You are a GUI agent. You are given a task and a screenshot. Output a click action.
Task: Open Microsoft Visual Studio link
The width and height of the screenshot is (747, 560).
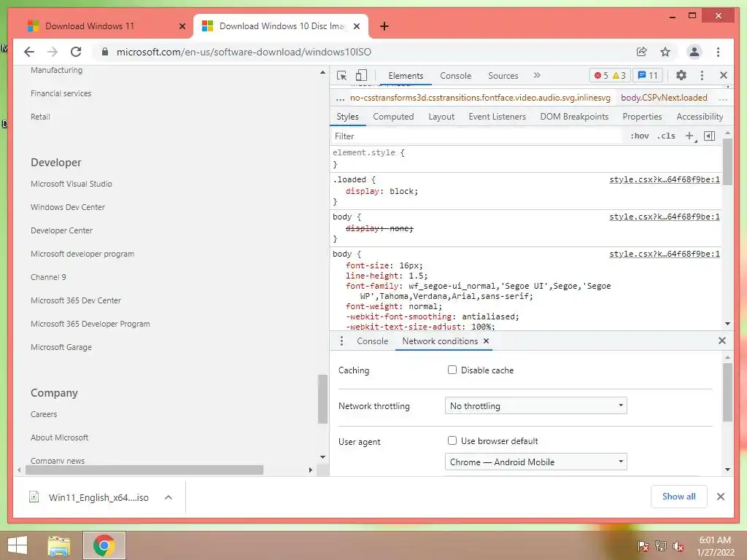tap(71, 184)
